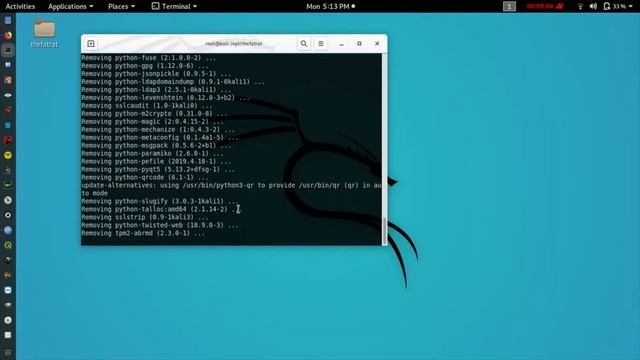Open the dark red square icon in the dock
Viewport: 640px width, 360px height.
(x=8, y=140)
